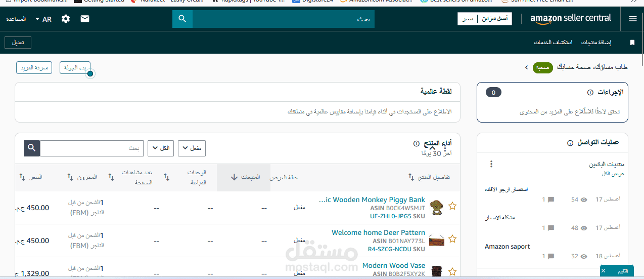Open the settings gear icon

pyautogui.click(x=66, y=19)
